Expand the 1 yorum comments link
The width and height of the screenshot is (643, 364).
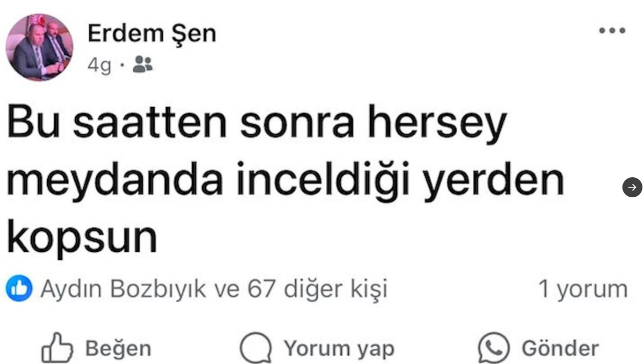coord(583,290)
